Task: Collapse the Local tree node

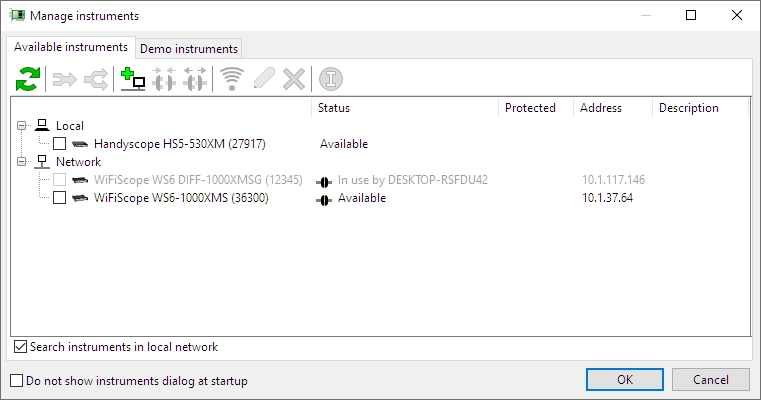Action: 22,126
